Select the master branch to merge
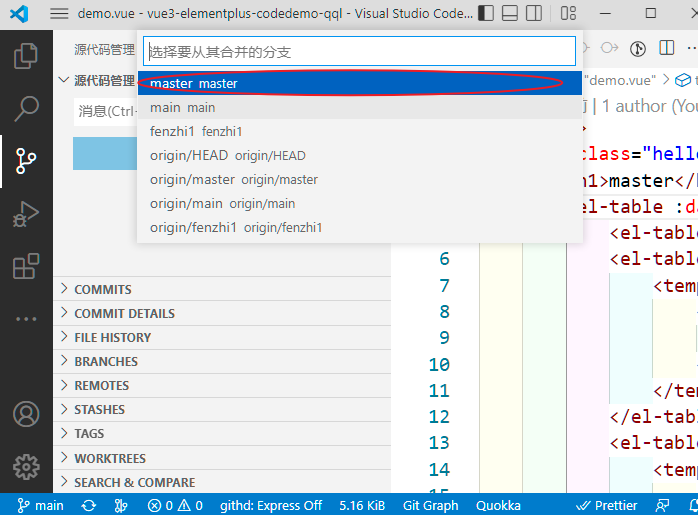The width and height of the screenshot is (698, 515). pyautogui.click(x=360, y=83)
